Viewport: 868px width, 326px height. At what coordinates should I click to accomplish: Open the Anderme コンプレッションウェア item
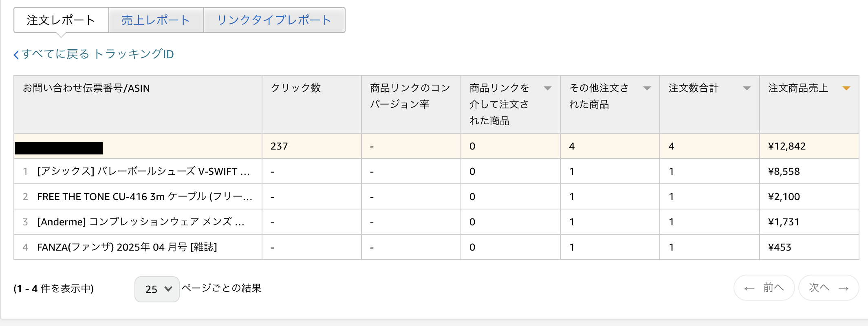pyautogui.click(x=141, y=222)
